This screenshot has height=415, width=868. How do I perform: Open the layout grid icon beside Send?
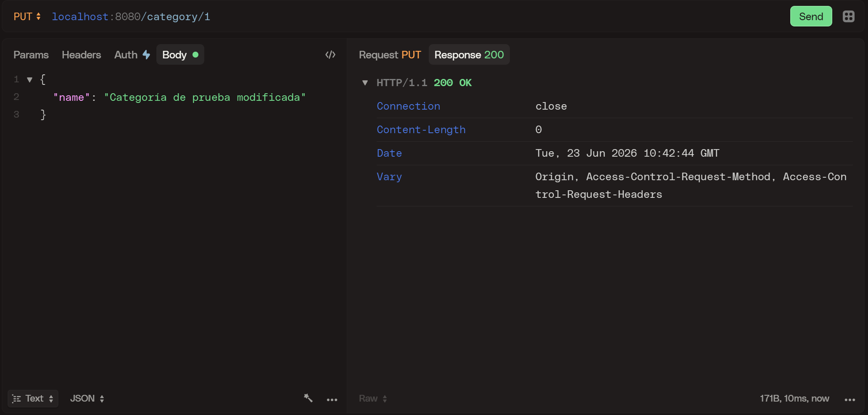pyautogui.click(x=848, y=16)
